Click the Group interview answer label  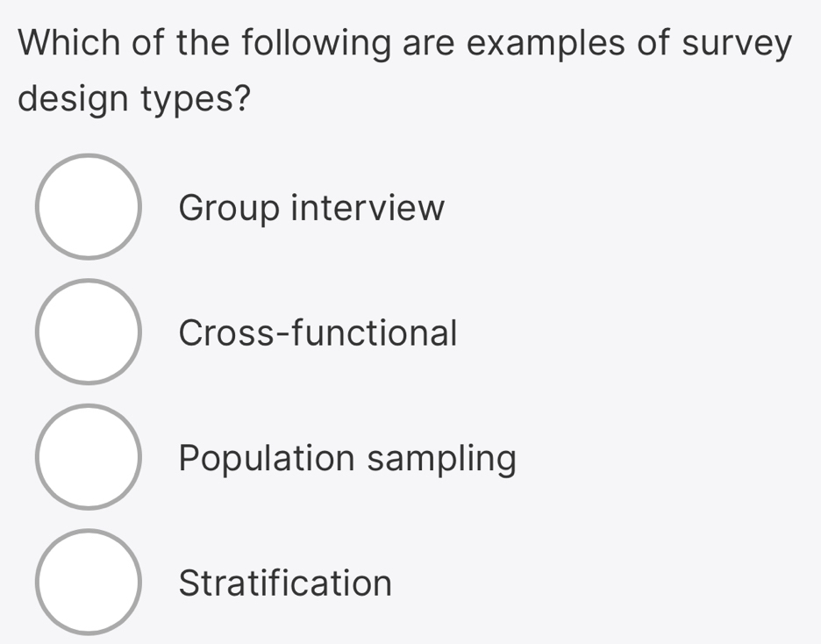(x=311, y=209)
